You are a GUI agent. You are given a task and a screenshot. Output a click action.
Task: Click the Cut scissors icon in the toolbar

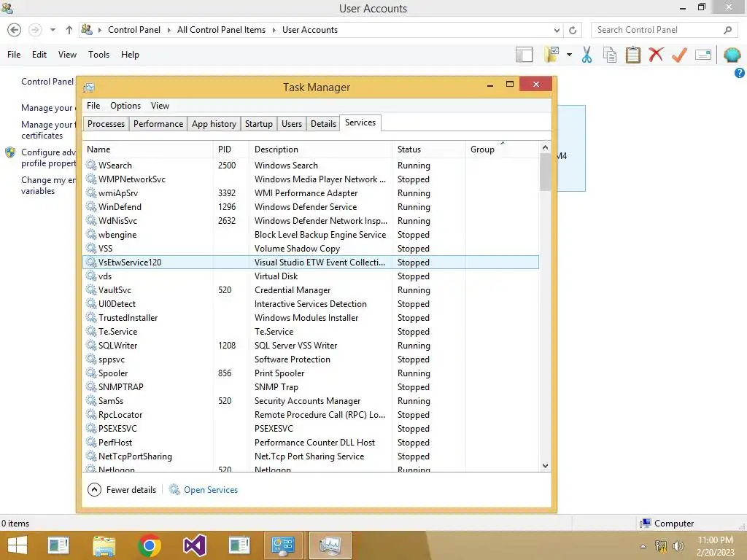coord(587,55)
